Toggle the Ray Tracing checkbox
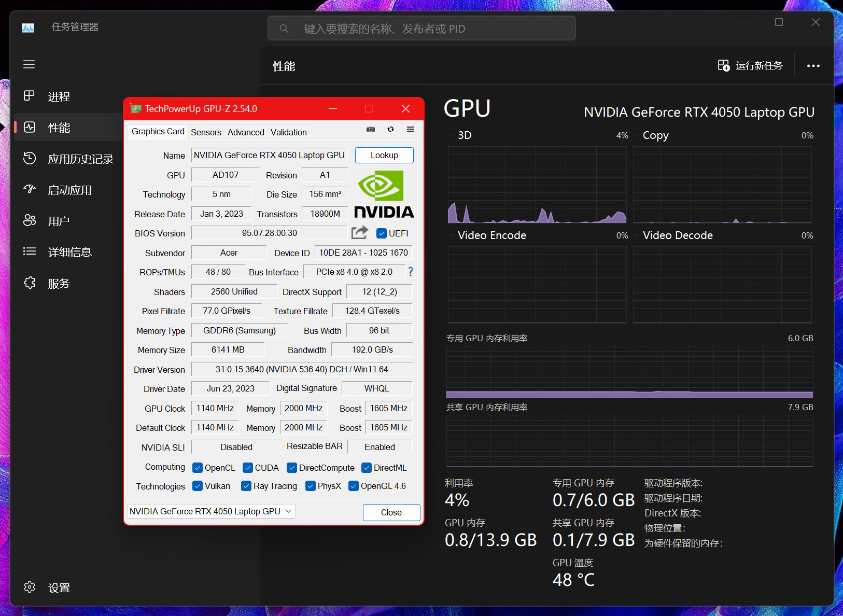Viewport: 843px width, 616px height. (246, 486)
